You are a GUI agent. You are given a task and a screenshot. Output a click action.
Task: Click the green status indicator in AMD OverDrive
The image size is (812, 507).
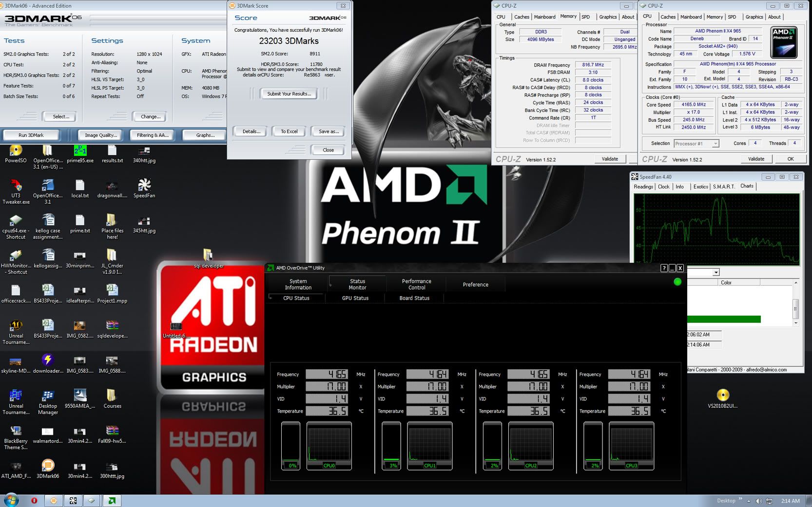pyautogui.click(x=677, y=282)
